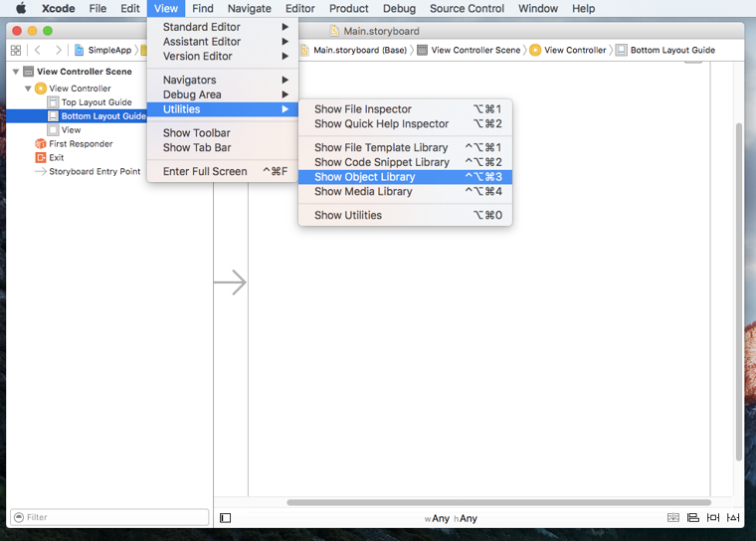Select Exit item in outline
Screen dimensions: 756x541
pos(57,158)
